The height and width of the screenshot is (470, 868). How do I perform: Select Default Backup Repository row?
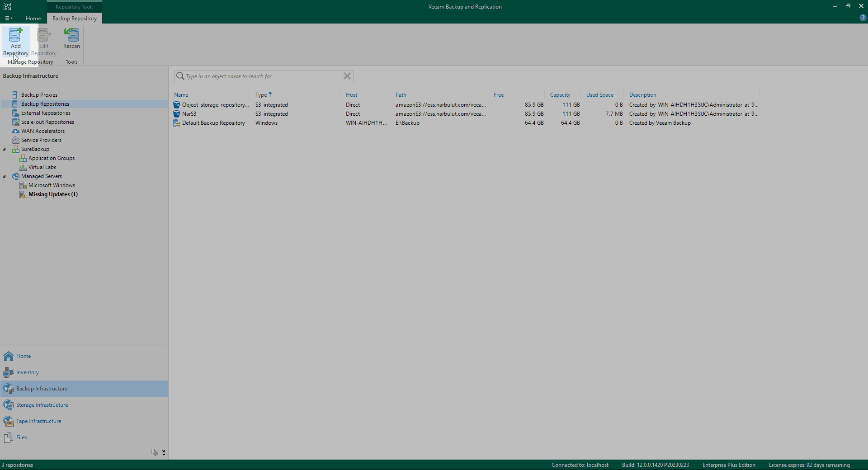213,123
